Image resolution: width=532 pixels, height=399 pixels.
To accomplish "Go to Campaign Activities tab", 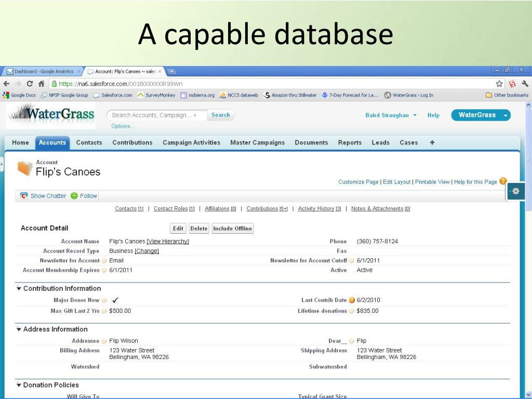I will click(191, 142).
